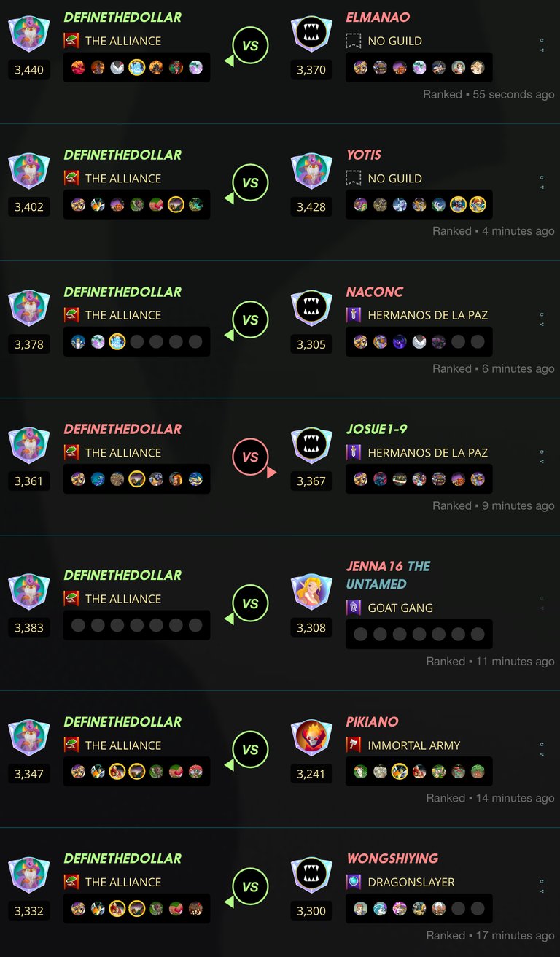Click the VS badge in the ELMANAO battle

(x=250, y=46)
